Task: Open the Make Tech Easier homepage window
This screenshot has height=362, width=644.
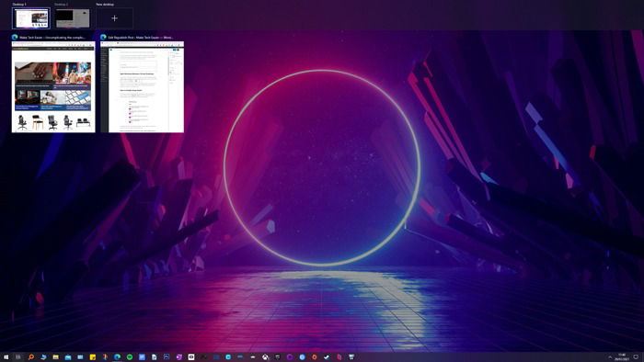Action: coord(53,87)
